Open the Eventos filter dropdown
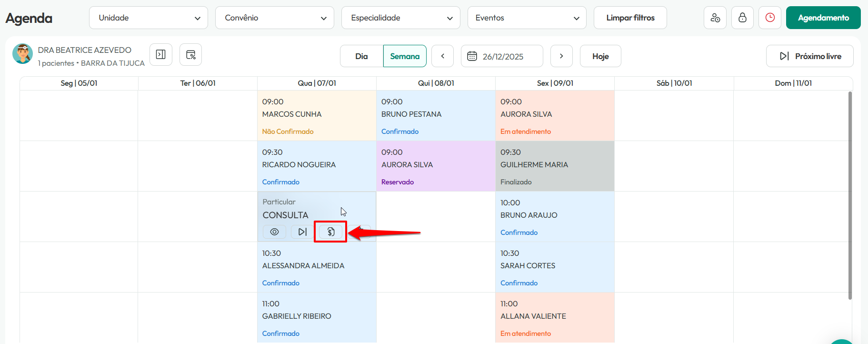Image resolution: width=868 pixels, height=344 pixels. tap(527, 18)
